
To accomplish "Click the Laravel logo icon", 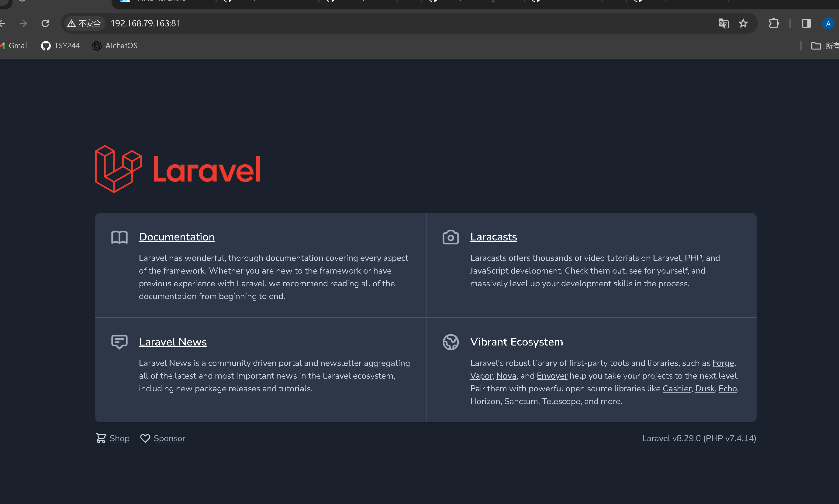I will (x=118, y=169).
